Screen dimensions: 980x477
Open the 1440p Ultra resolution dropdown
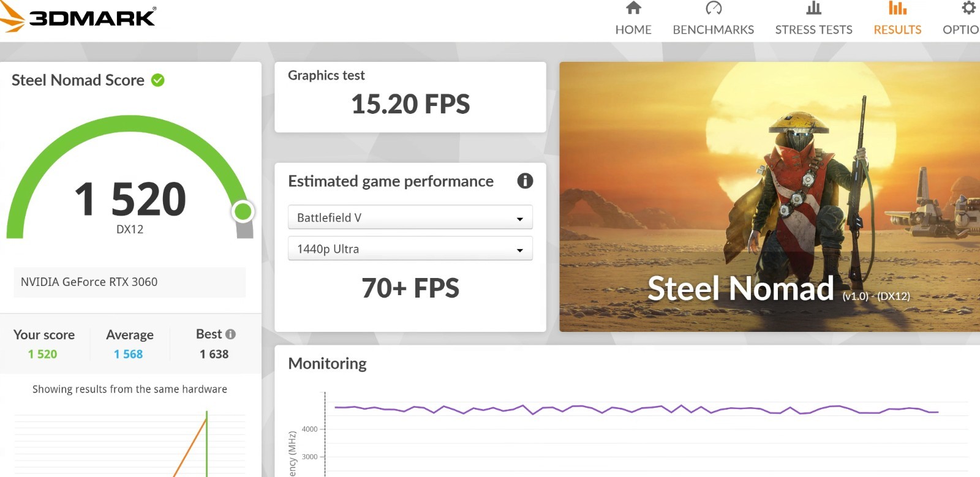(x=410, y=249)
